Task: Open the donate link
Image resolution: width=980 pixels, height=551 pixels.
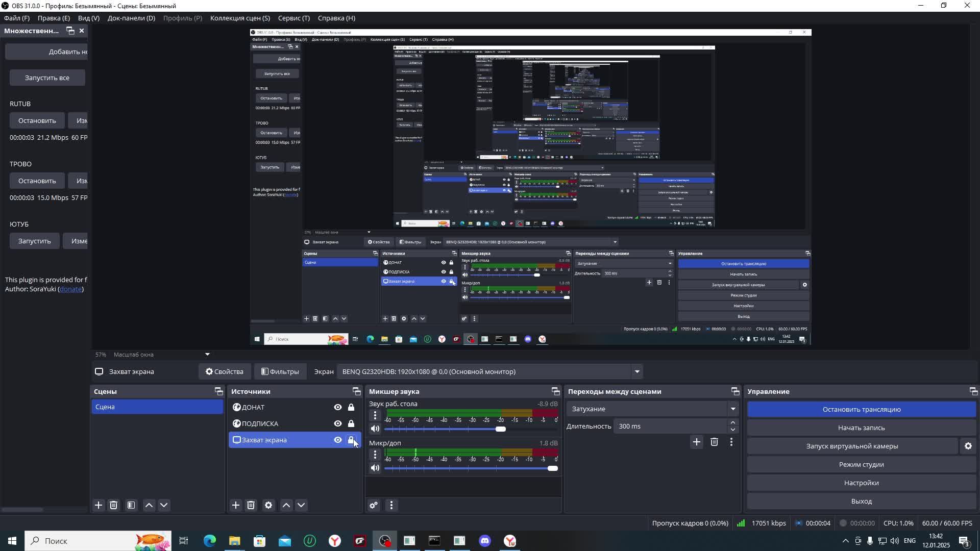Action: coord(70,289)
